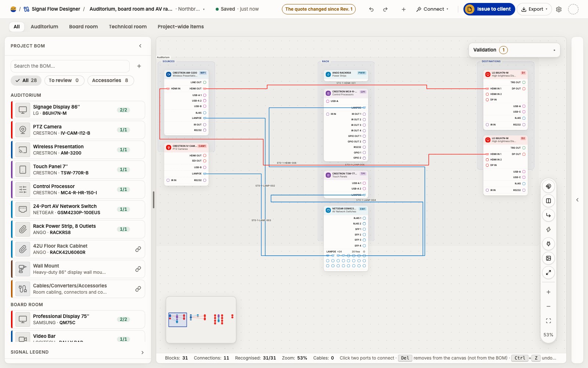Viewport: 588px width, 368px height.
Task: Open the Connect dropdown
Action: 432,9
